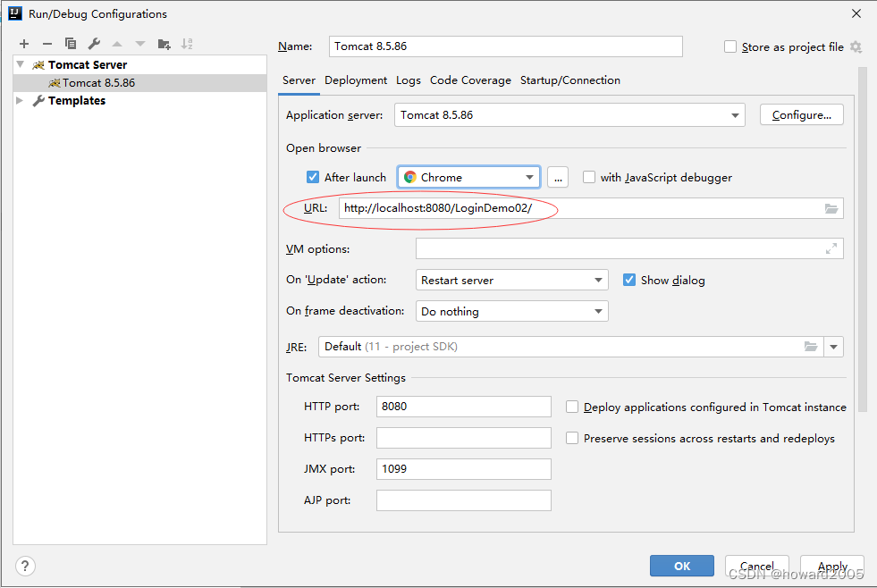877x588 pixels.
Task: Open the Chrome browser dropdown
Action: pos(468,177)
